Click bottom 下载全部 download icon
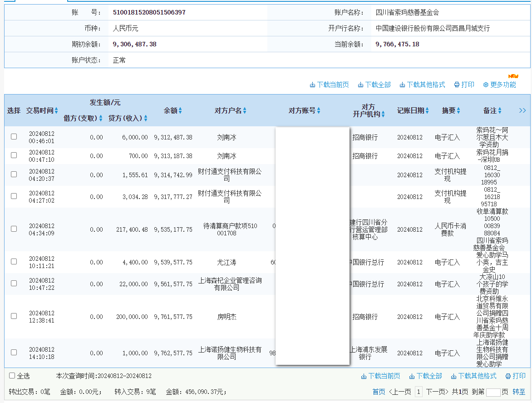The image size is (532, 403). tap(412, 376)
